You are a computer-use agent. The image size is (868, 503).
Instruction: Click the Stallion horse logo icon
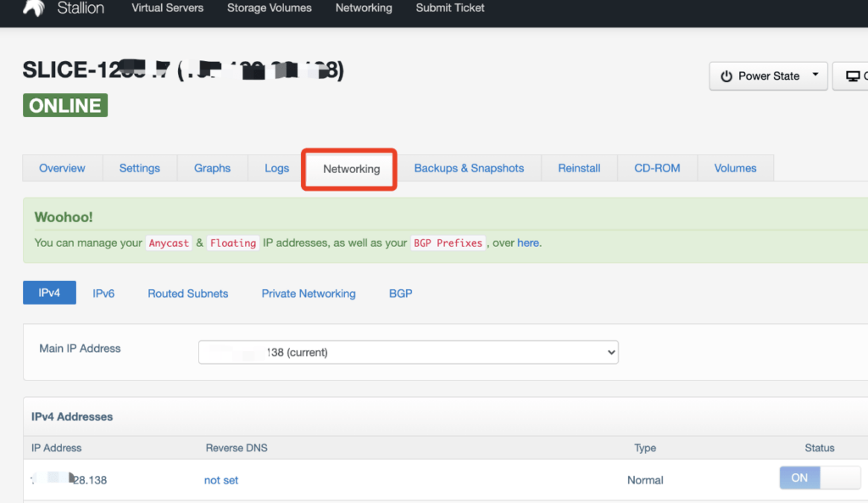[x=32, y=8]
